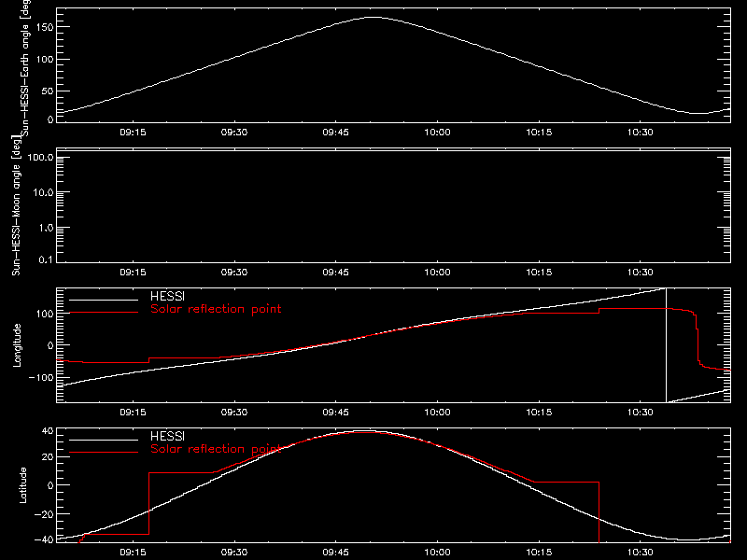This screenshot has width=747, height=560.
Task: Click the peak of the Earth angle curve
Action: [x=373, y=17]
